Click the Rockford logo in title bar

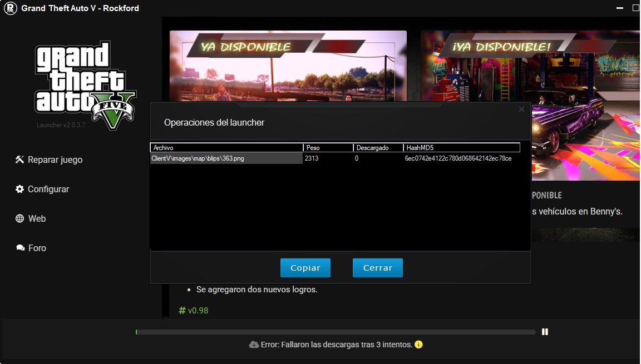pyautogui.click(x=10, y=8)
